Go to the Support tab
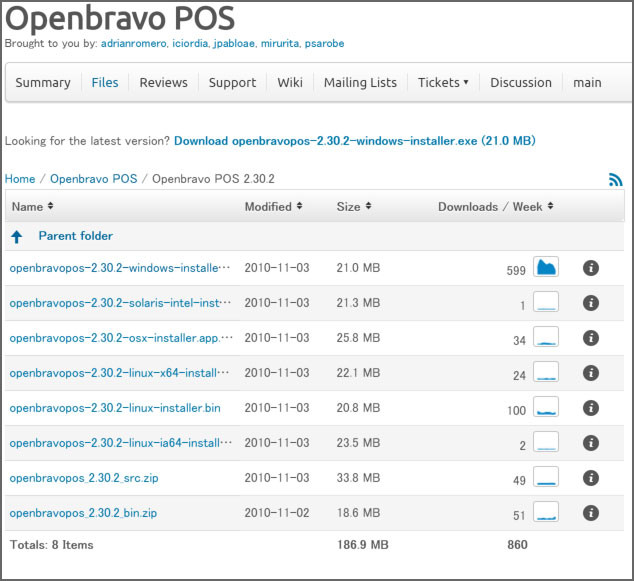This screenshot has width=634, height=581. [232, 82]
